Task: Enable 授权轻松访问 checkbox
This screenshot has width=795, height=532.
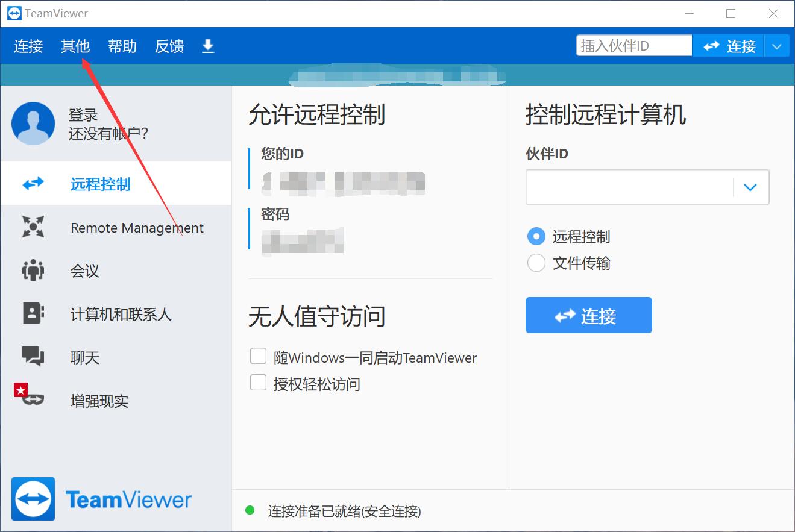Action: (x=259, y=383)
